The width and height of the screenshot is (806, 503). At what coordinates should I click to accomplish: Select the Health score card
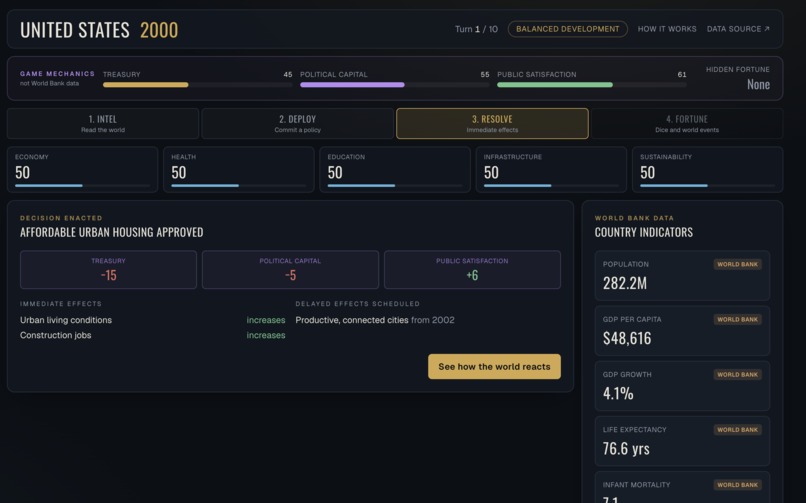click(239, 170)
